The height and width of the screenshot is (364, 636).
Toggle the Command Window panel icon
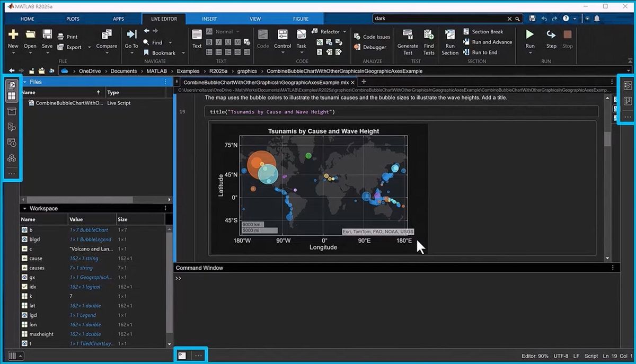(182, 356)
